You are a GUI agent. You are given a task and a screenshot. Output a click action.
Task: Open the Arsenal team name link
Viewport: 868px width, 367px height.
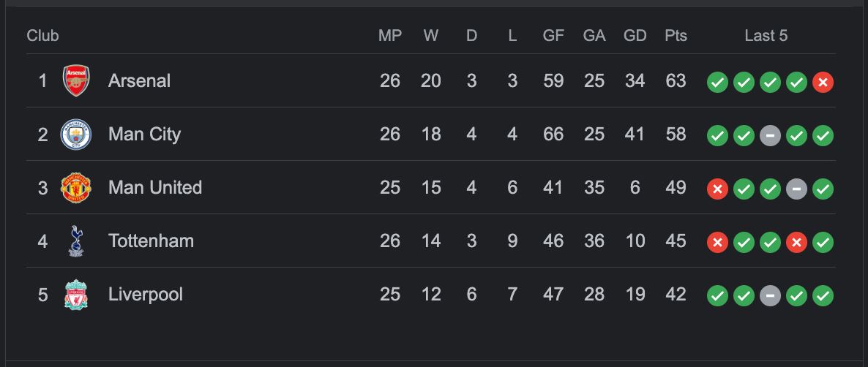(139, 80)
